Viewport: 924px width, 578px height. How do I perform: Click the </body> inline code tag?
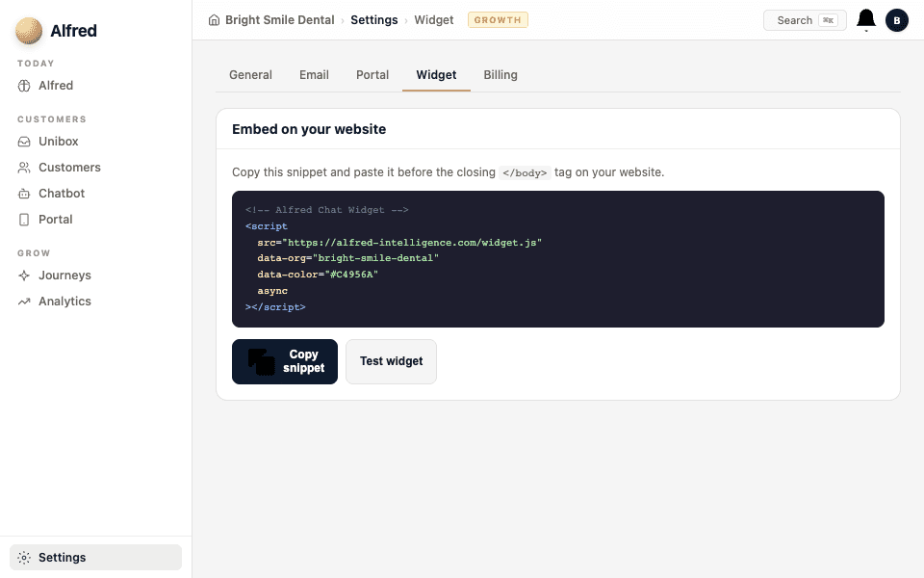(525, 172)
